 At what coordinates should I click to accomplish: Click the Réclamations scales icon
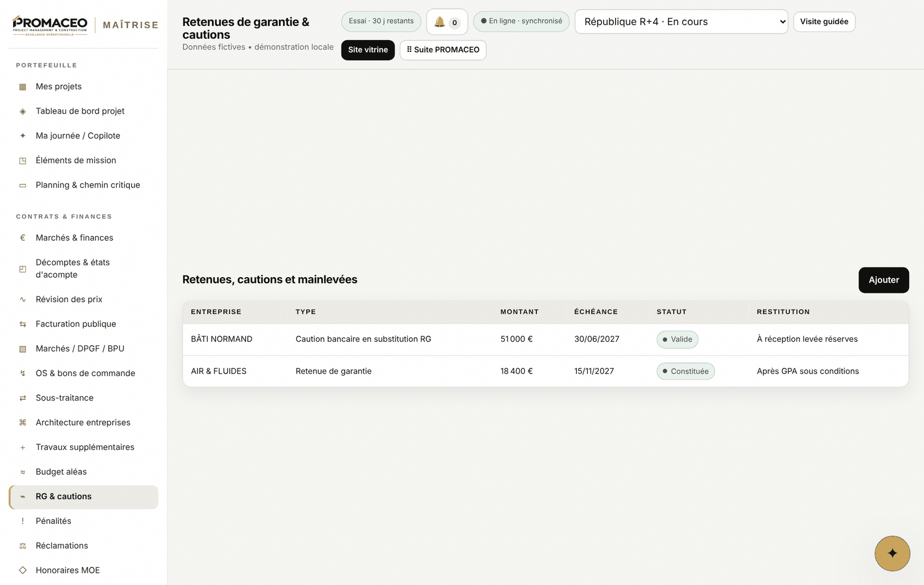tap(23, 546)
